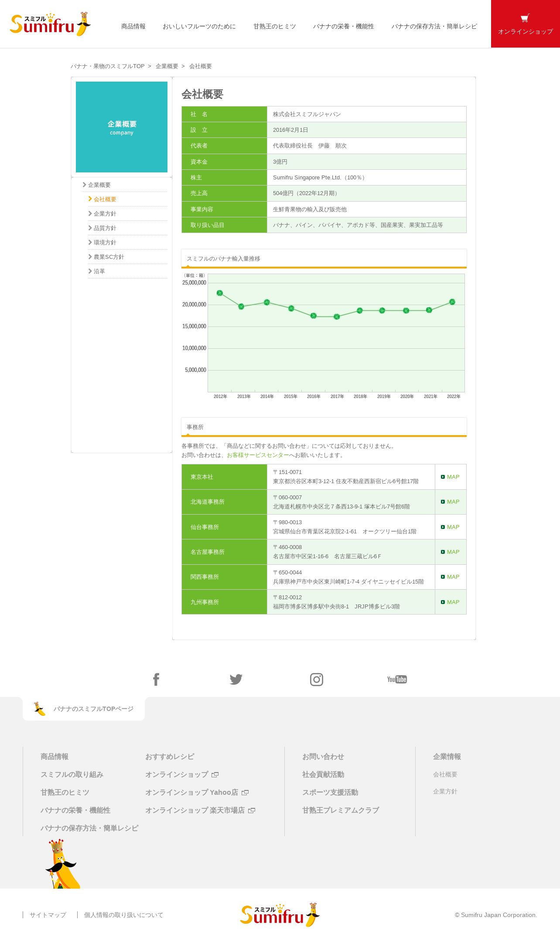This screenshot has height=941, width=560.
Task: Open バナナの栄養・機能性 in top navigation
Action: pos(344,27)
